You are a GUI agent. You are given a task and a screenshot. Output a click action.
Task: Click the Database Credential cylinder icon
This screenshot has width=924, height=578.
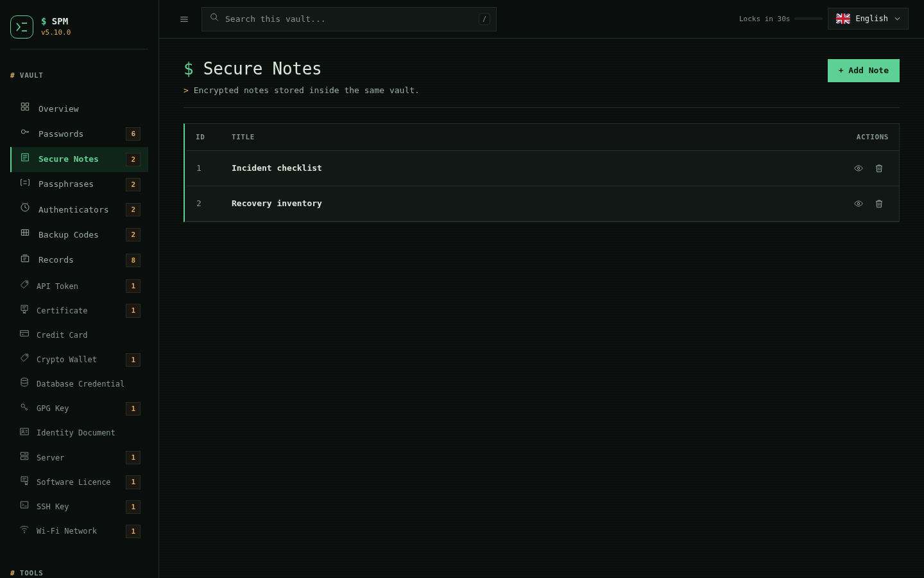pyautogui.click(x=24, y=382)
